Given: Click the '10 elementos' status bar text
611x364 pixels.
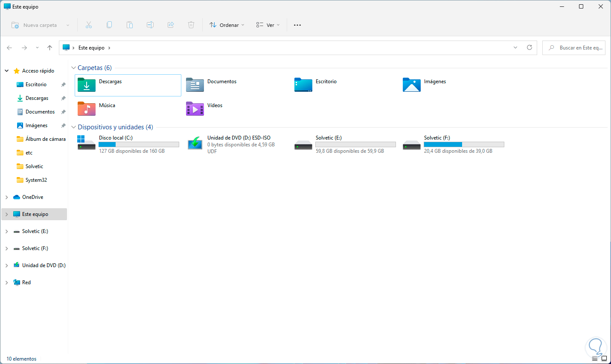Looking at the screenshot, I should (21, 359).
